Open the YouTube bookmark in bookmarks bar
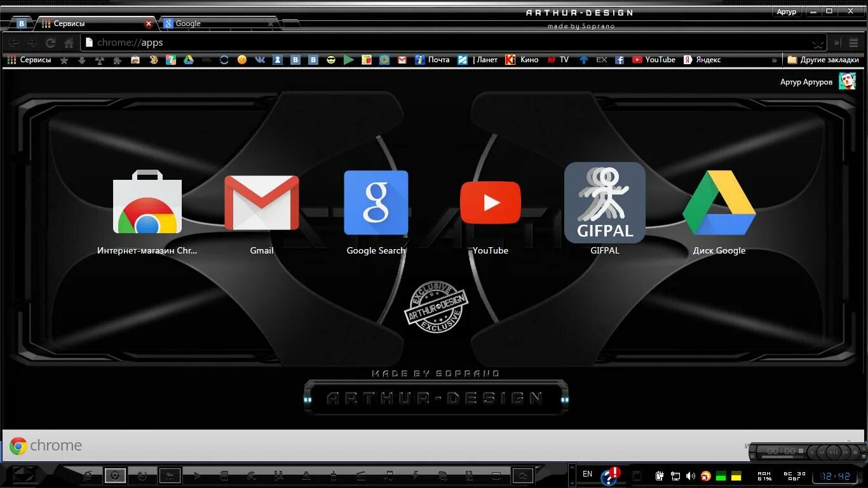 [654, 60]
